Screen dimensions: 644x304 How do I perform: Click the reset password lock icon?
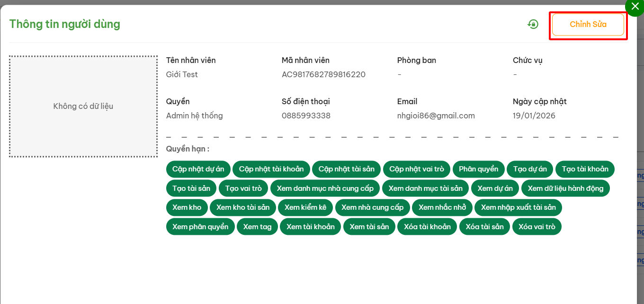(x=533, y=24)
